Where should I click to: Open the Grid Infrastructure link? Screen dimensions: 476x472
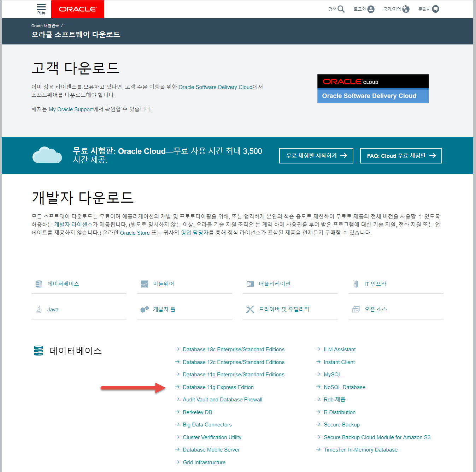[x=204, y=462]
